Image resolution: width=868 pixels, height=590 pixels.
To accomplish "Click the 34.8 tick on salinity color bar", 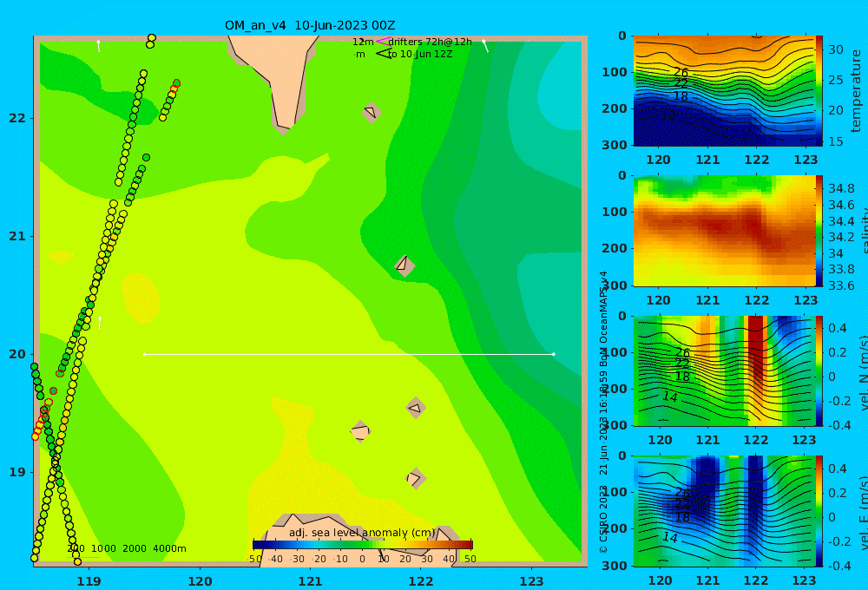I will coord(841,189).
